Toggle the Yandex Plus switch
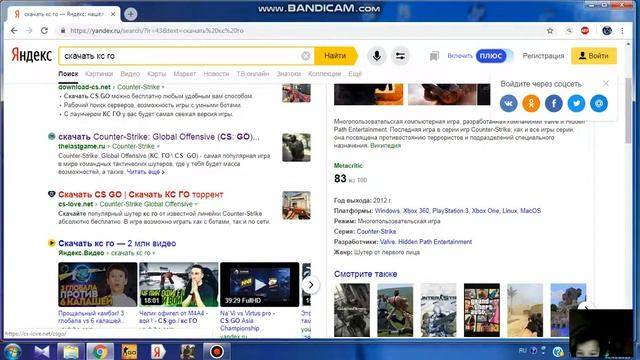The height and width of the screenshot is (360, 640). point(493,56)
